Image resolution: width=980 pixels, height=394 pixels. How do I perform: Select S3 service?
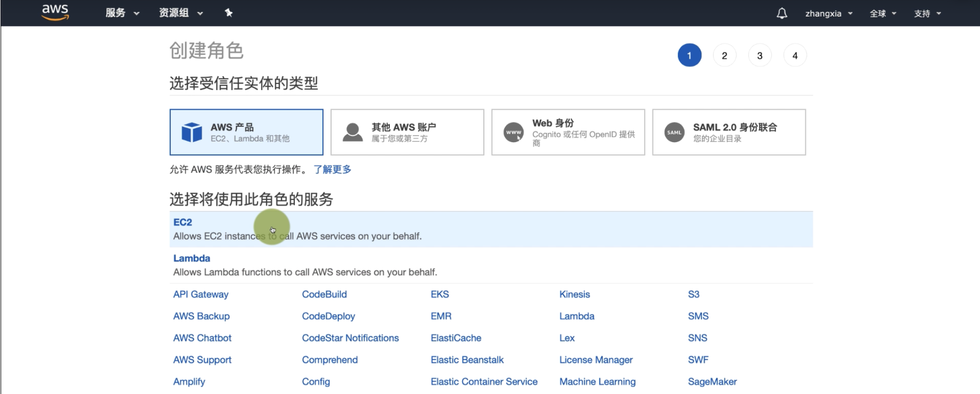pyautogui.click(x=694, y=294)
